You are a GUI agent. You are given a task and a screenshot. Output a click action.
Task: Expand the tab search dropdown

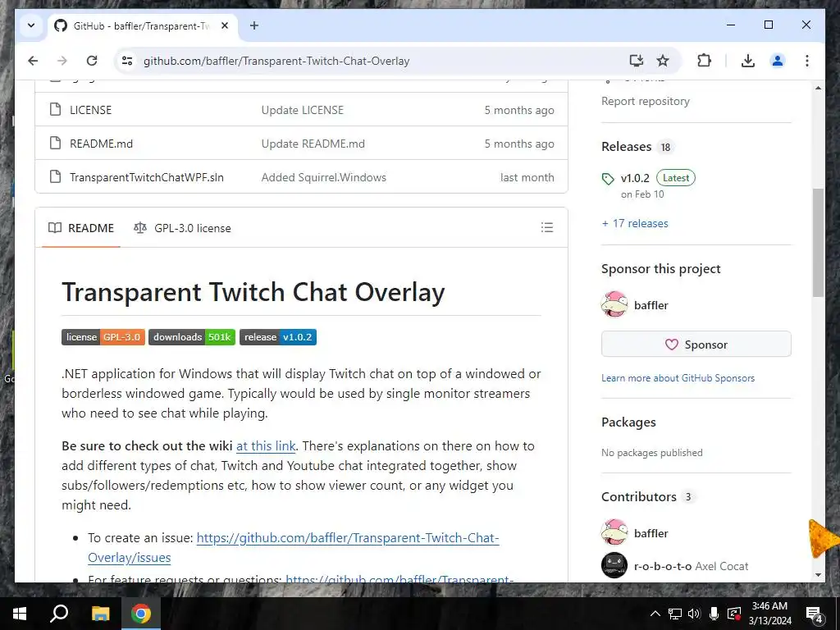point(31,25)
